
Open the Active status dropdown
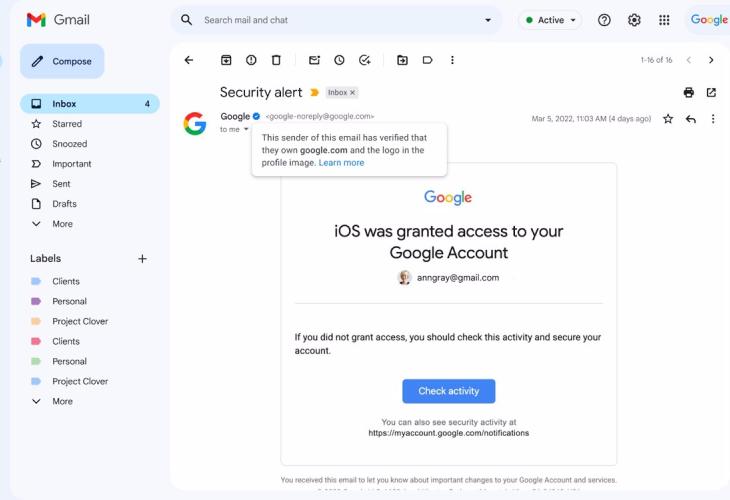[x=550, y=20]
